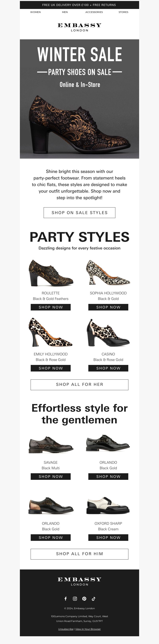
Task: Open the Instagram icon in footer
Action: (x=75, y=598)
